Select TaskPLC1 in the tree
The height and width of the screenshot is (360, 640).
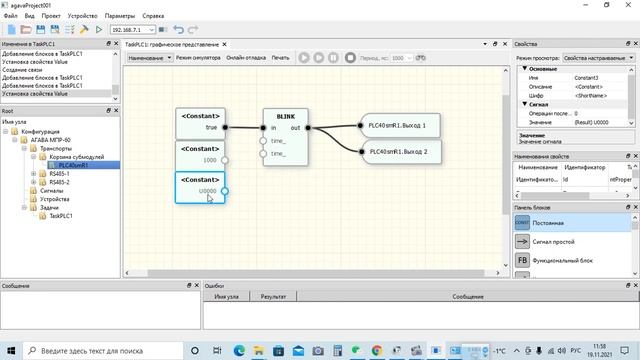click(61, 216)
